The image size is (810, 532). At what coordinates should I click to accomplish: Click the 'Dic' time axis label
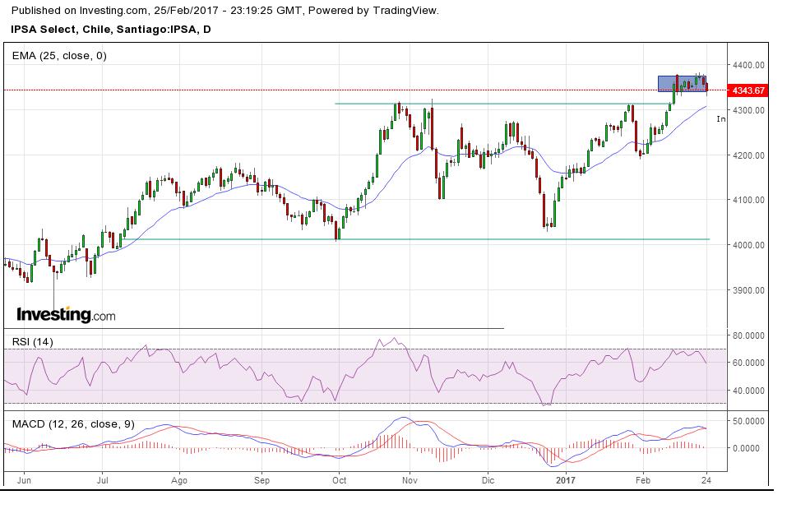[488, 480]
